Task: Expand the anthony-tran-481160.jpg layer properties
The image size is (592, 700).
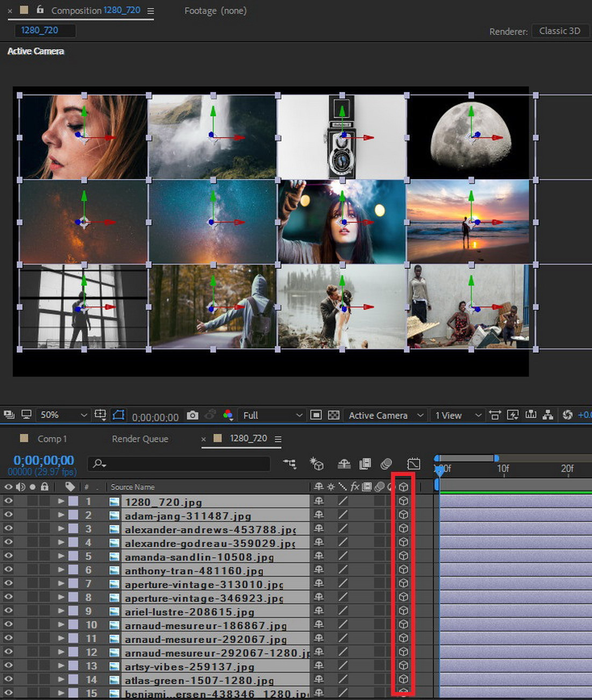Action: 61,570
